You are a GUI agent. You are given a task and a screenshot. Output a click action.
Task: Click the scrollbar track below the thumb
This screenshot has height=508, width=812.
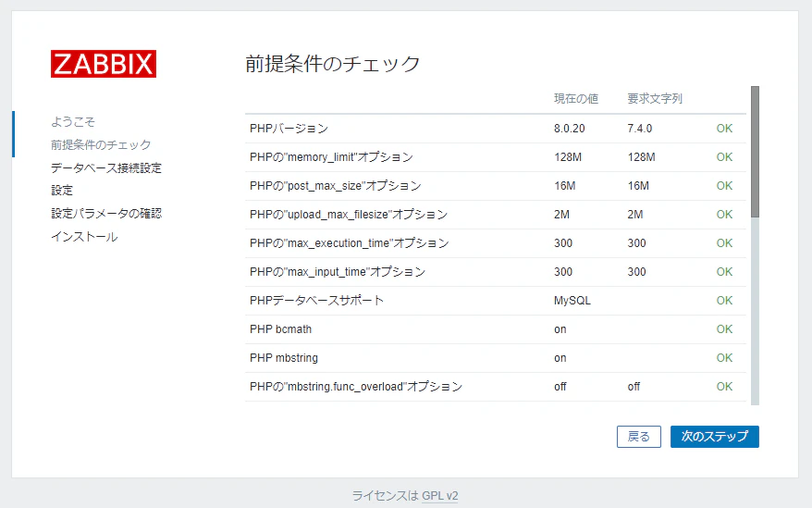[x=755, y=311]
